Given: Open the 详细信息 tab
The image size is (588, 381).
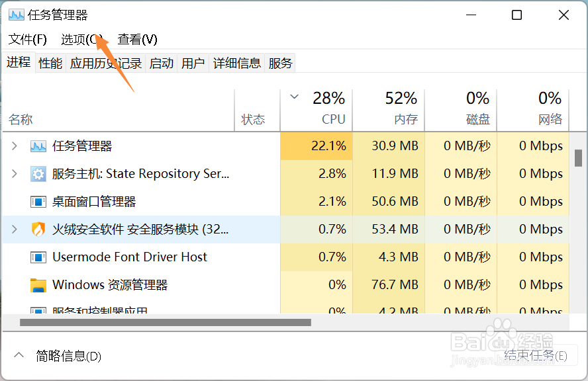Looking at the screenshot, I should click(236, 63).
